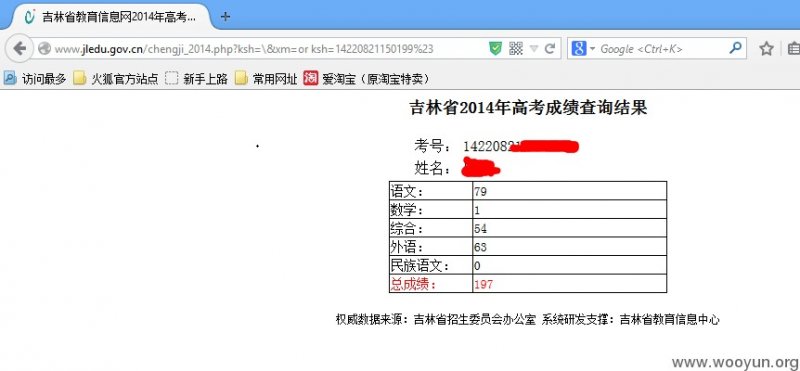Click the globe site identity icon
This screenshot has height=371, width=800.
tap(45, 48)
